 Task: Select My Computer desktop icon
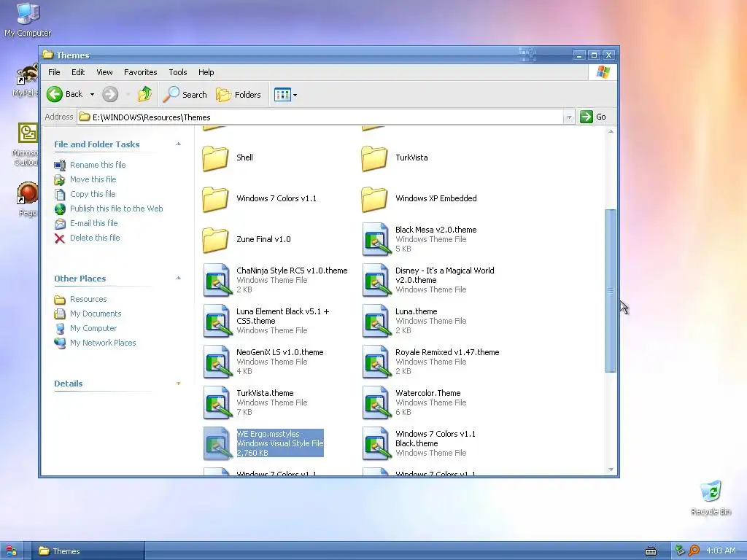(x=28, y=20)
